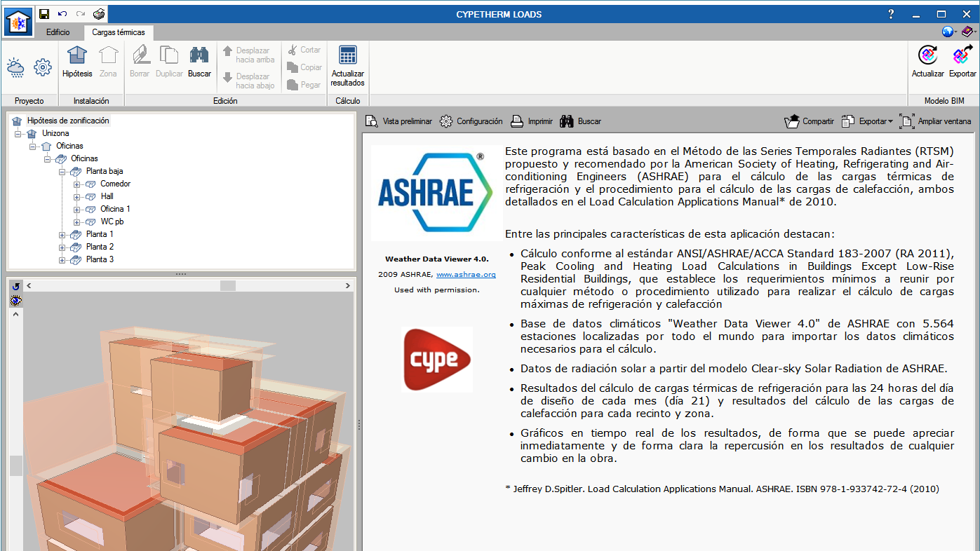980x551 pixels.
Task: Click Desplazar hacia arriba
Action: click(x=248, y=55)
